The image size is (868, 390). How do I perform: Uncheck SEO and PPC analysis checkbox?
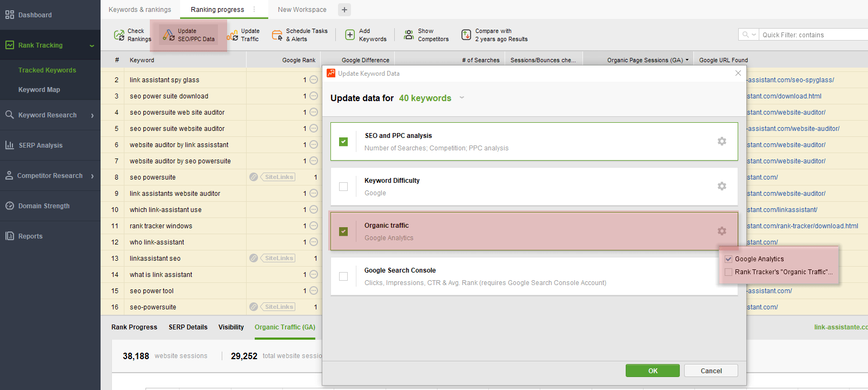click(x=343, y=142)
